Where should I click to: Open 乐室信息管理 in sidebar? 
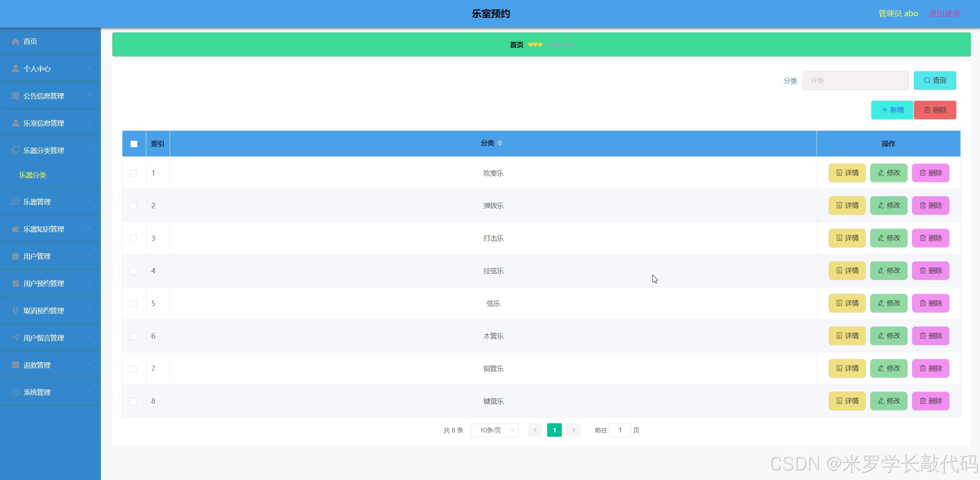click(x=44, y=123)
